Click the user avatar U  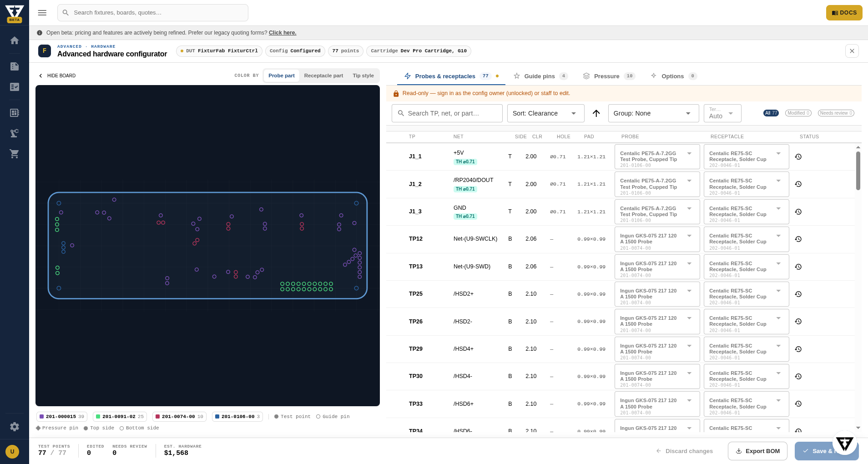pyautogui.click(x=12, y=452)
